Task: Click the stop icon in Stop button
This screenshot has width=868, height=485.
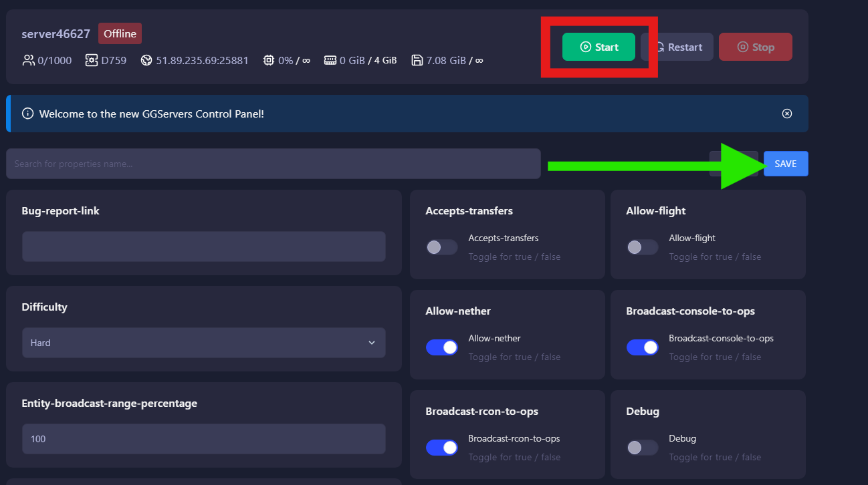Action: tap(742, 47)
